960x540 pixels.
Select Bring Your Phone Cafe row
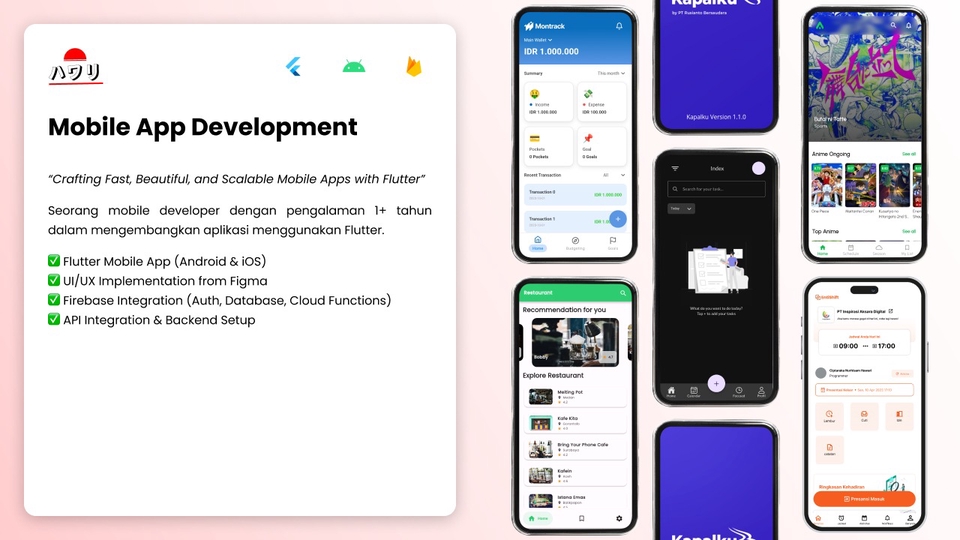[576, 449]
